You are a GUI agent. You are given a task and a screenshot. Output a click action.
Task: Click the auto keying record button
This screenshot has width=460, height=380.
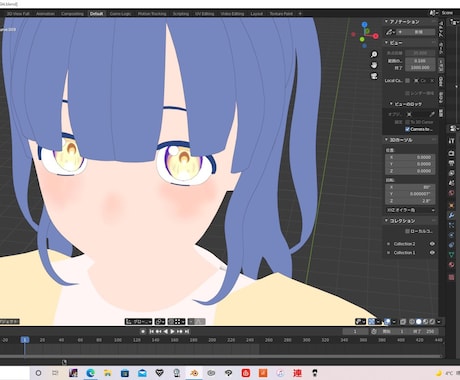143,331
